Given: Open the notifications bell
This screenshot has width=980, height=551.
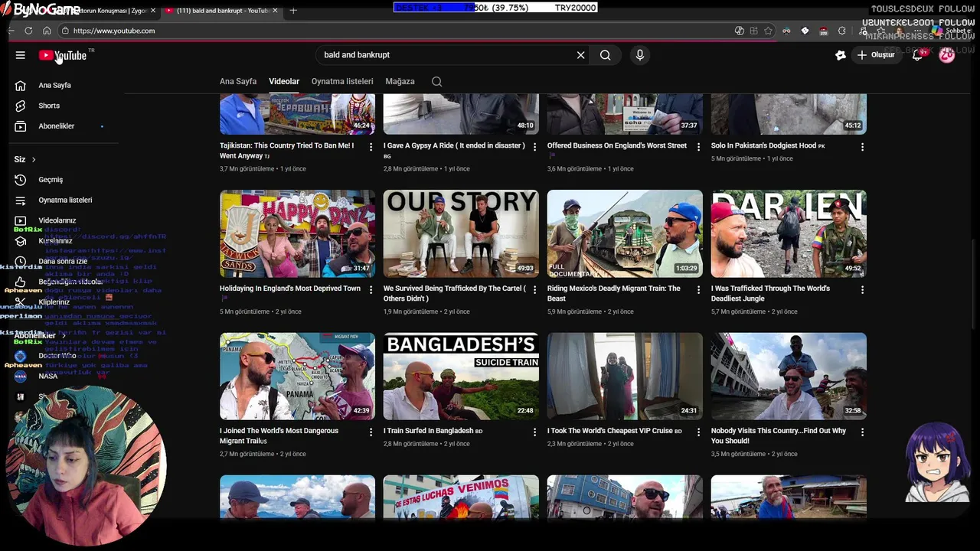Looking at the screenshot, I should tap(917, 55).
